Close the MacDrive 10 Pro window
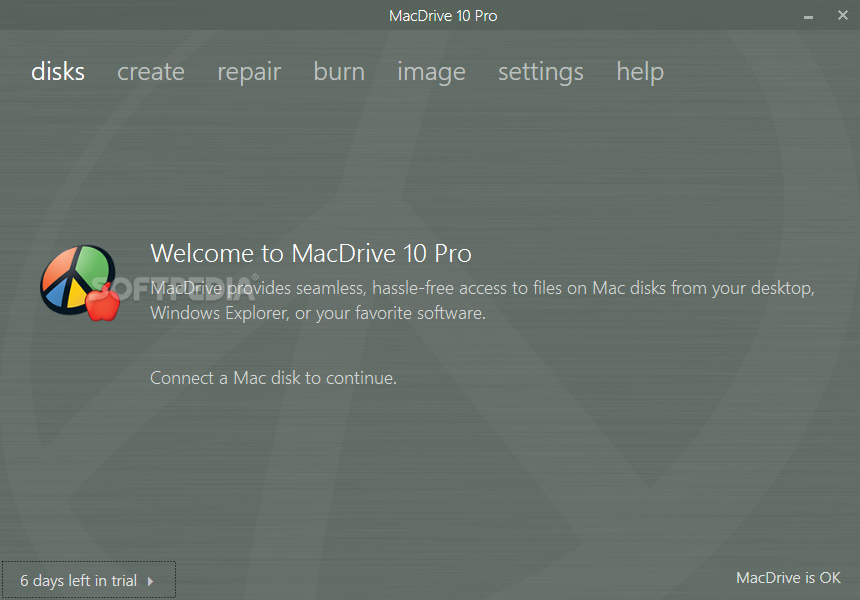The width and height of the screenshot is (860, 600). (842, 15)
